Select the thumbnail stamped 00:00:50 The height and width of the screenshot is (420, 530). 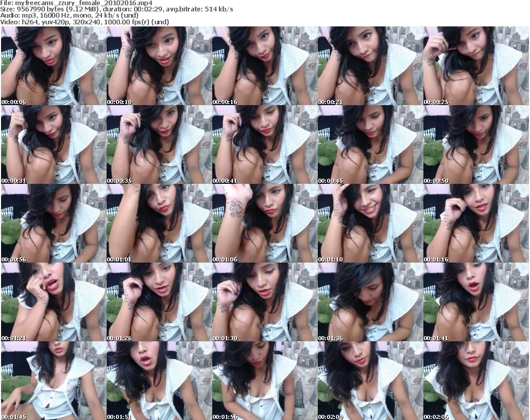tap(476, 144)
